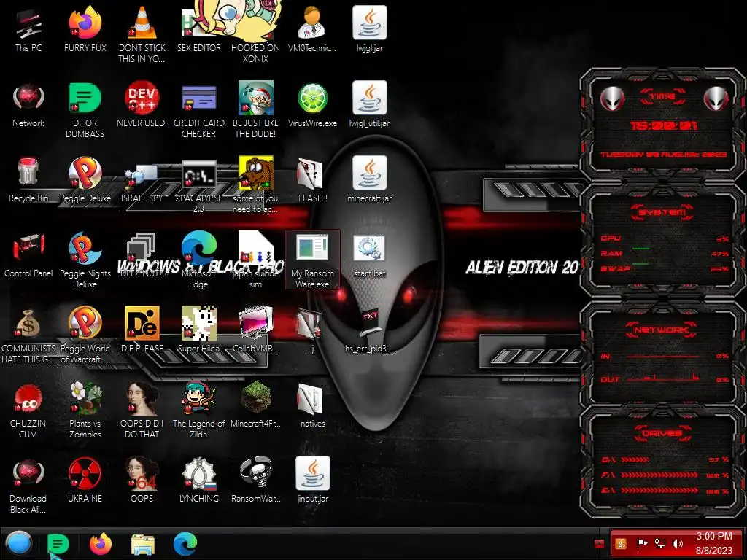Open the green chat app on taskbar
The width and height of the screenshot is (747, 560).
click(58, 544)
